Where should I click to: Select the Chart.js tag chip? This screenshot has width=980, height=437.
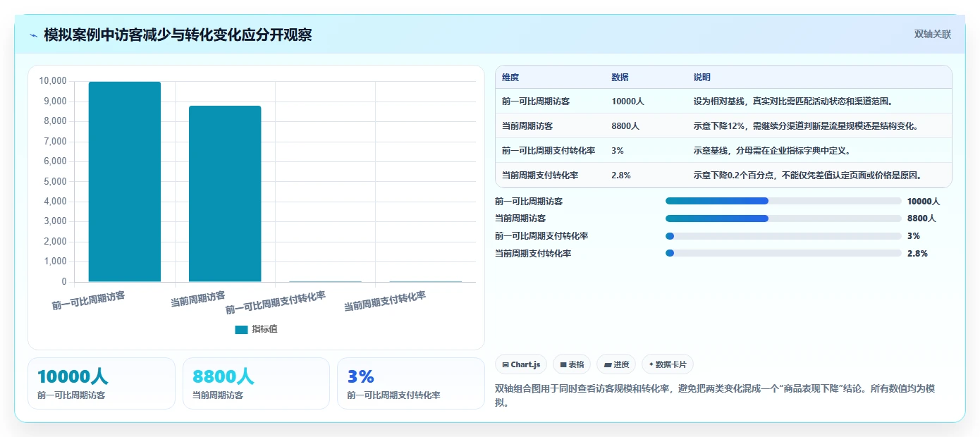(x=521, y=364)
